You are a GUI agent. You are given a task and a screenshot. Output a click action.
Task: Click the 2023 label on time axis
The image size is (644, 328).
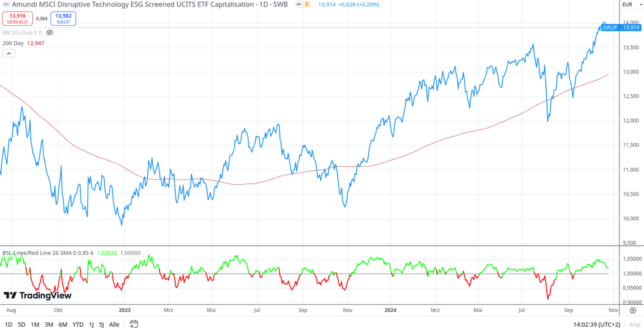(x=125, y=311)
